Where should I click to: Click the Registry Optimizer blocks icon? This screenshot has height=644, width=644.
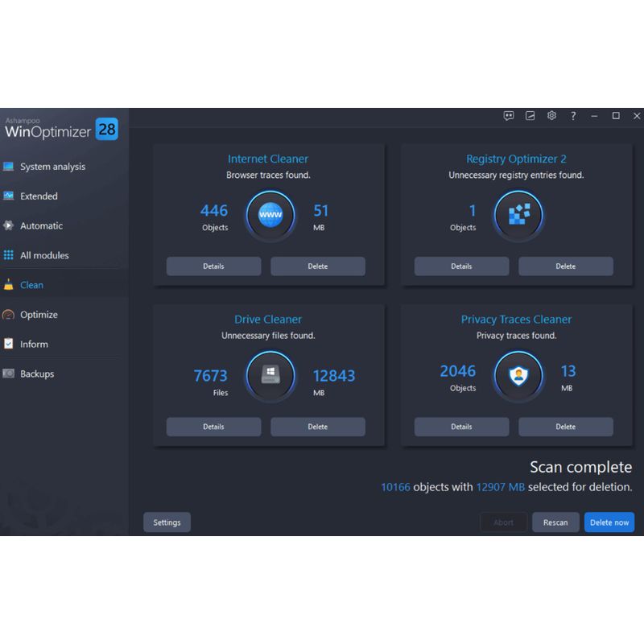click(x=518, y=216)
